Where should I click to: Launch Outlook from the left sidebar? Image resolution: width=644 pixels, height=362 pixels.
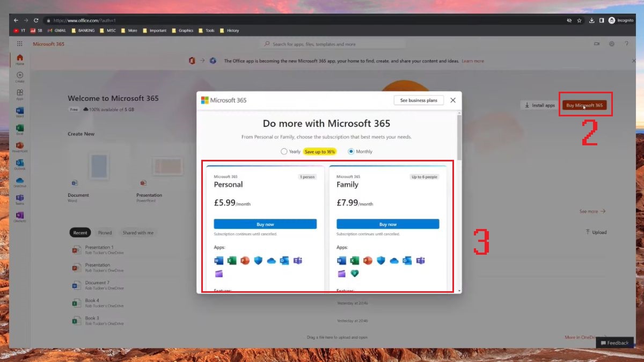pos(20,164)
